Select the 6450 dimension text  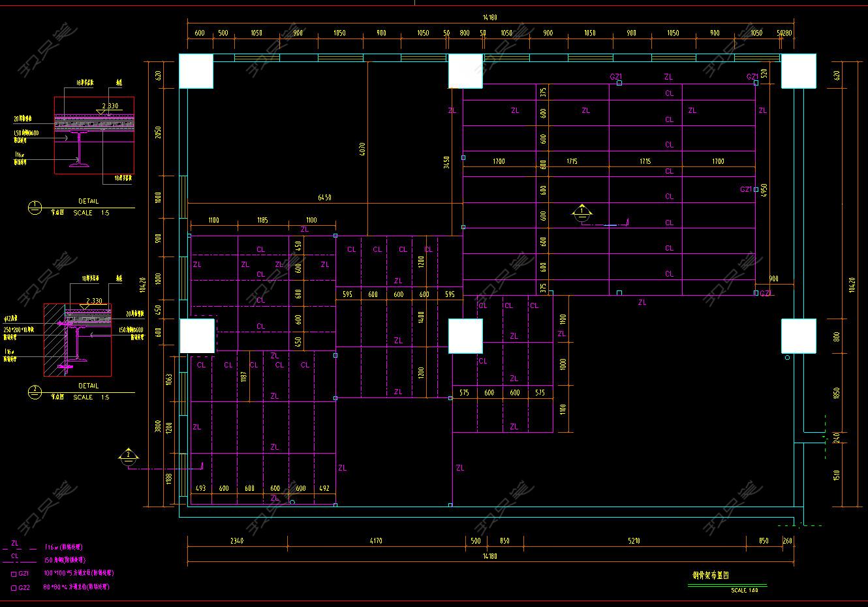coord(324,198)
